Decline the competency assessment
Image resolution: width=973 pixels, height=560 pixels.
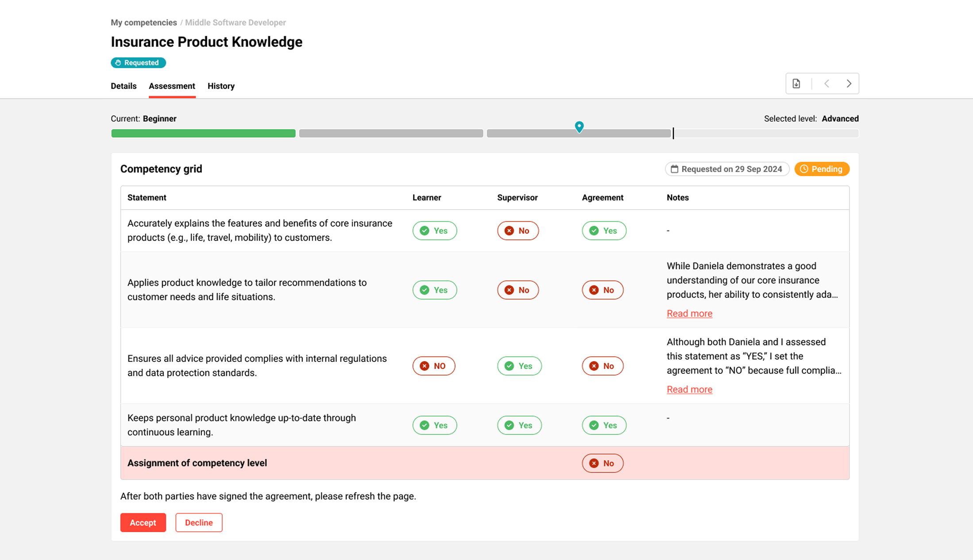click(x=199, y=522)
